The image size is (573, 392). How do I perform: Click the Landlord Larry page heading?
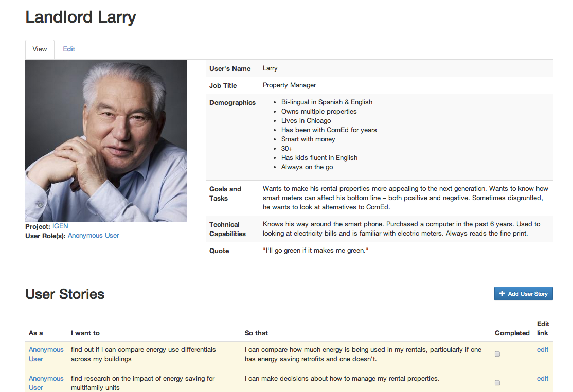81,17
